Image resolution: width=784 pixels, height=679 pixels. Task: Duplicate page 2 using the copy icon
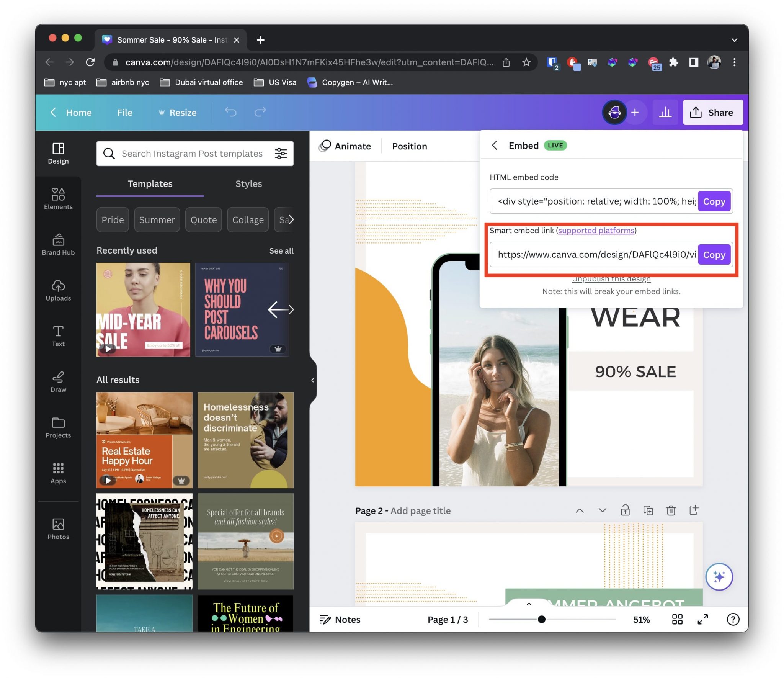(648, 510)
